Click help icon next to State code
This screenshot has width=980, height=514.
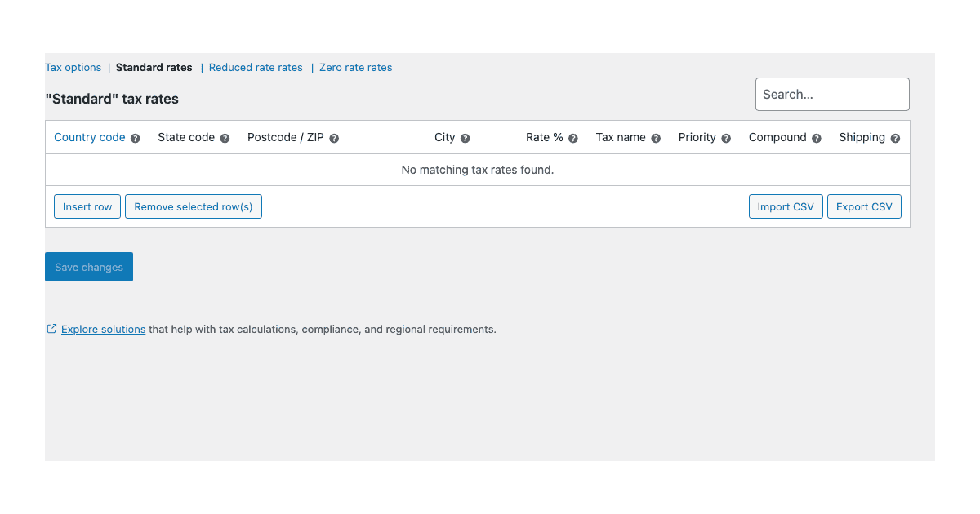[225, 139]
